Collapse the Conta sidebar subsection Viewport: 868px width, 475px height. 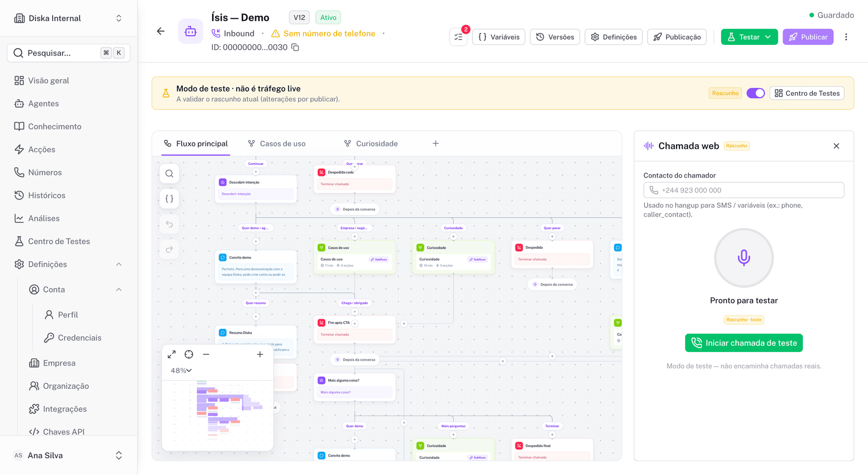pos(119,290)
